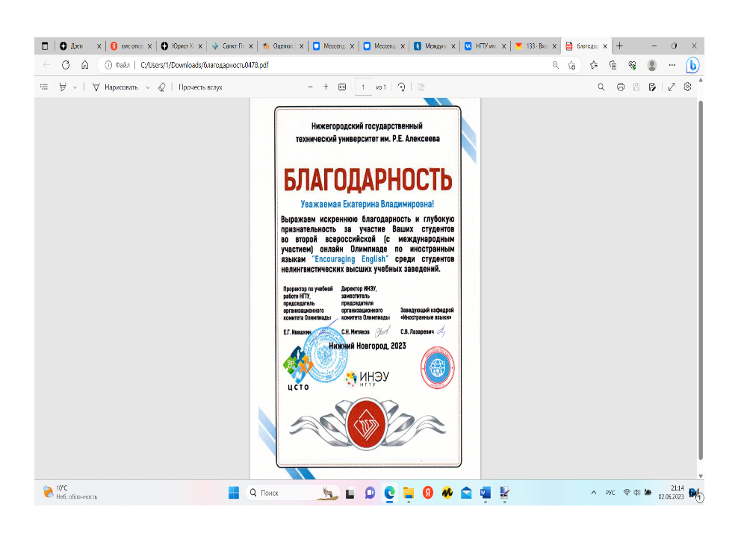
Task: Open PDF search magnifier icon
Action: point(601,87)
